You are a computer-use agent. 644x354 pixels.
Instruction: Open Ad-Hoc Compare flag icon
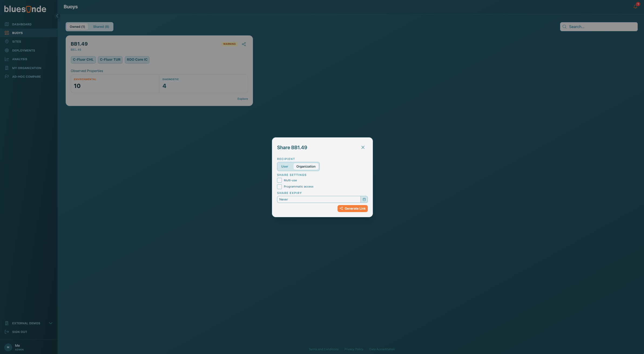[x=7, y=77]
